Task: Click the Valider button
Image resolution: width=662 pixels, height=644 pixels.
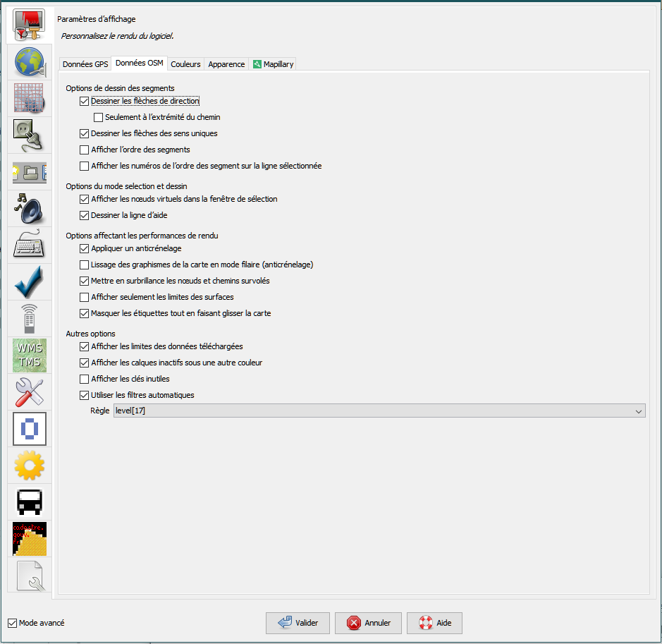Action: click(x=298, y=623)
